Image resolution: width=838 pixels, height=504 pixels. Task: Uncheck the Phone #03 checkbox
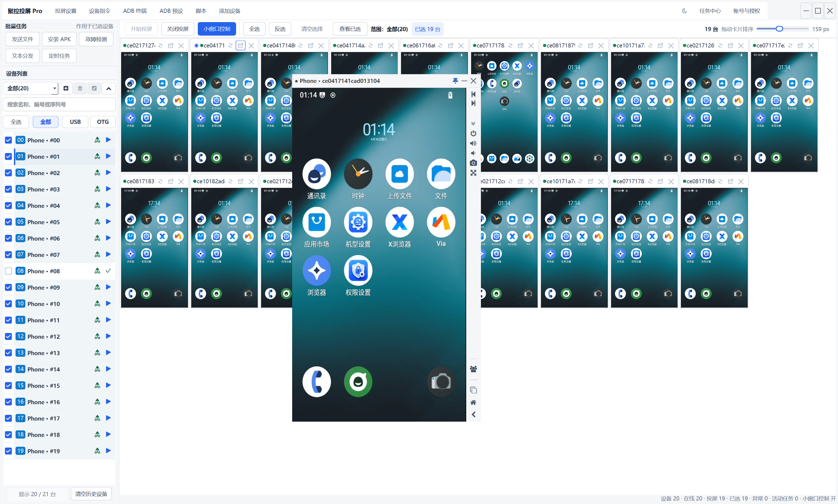(8, 189)
